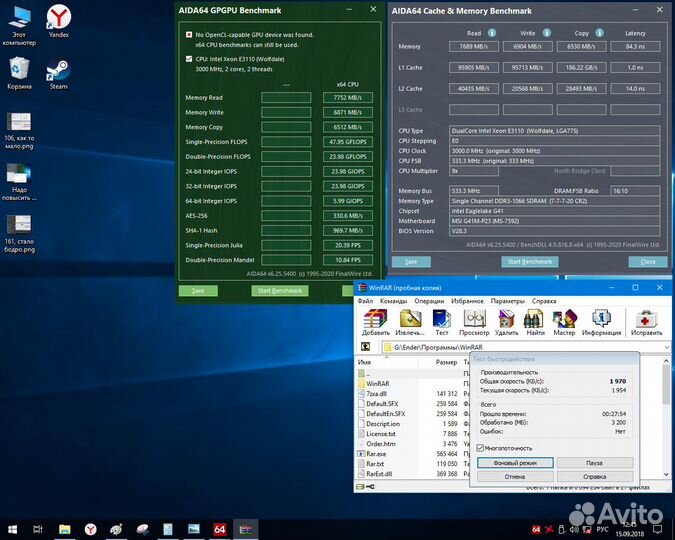The height and width of the screenshot is (540, 675).
Task: Open the View (Просмотр) tool in WinRAR
Action: coord(474,322)
